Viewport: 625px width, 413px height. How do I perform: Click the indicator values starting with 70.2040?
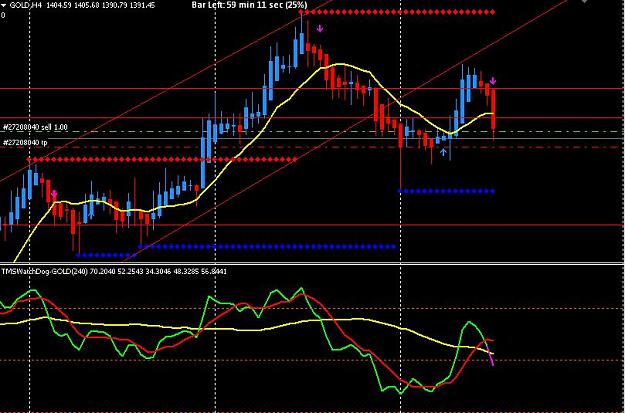pos(158,271)
